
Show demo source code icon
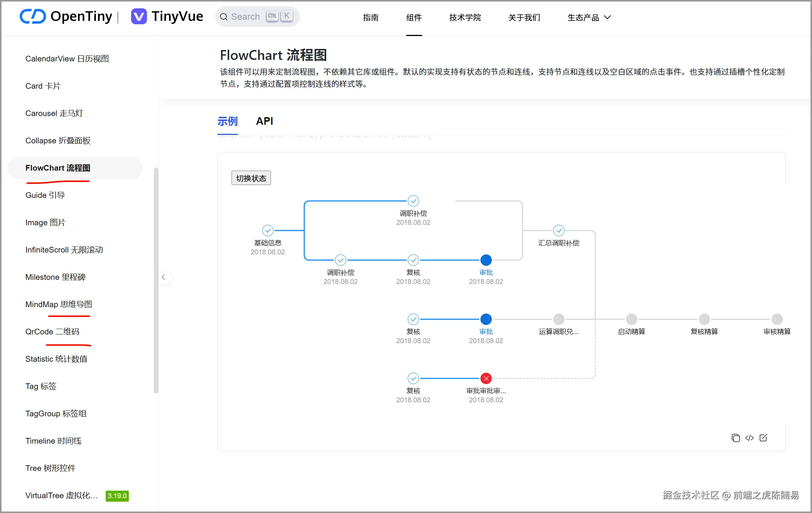coord(749,438)
